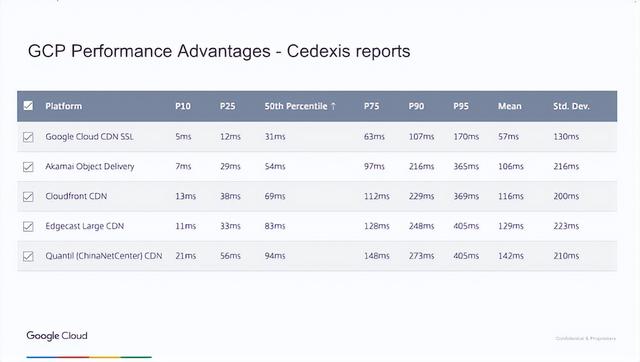Uncheck the Google Cloud CDN SSL row

tap(28, 137)
